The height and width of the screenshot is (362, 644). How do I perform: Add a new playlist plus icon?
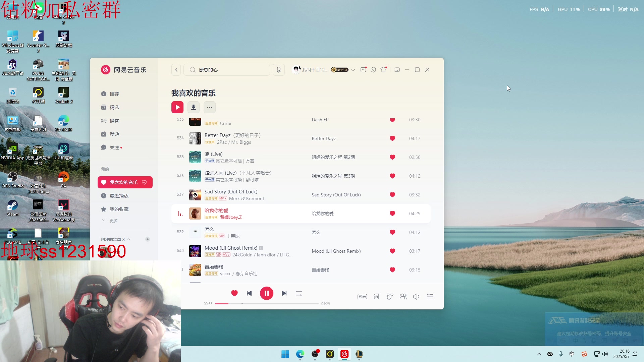click(x=148, y=239)
